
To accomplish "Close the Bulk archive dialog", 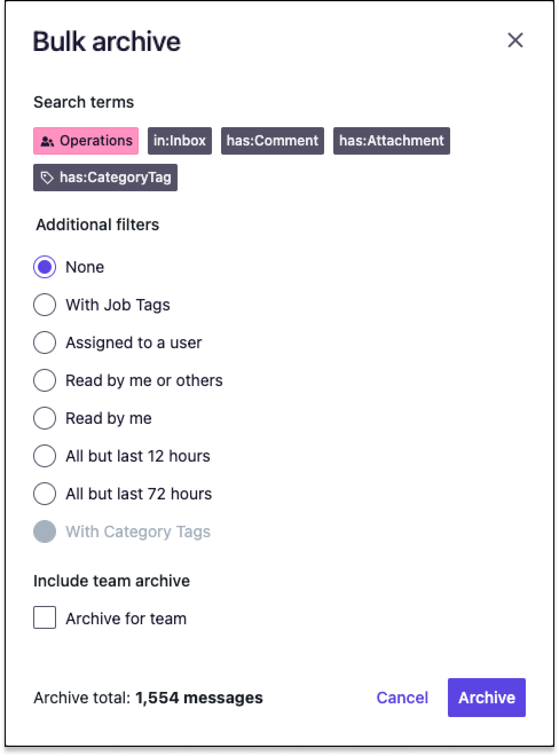I will click(x=515, y=40).
